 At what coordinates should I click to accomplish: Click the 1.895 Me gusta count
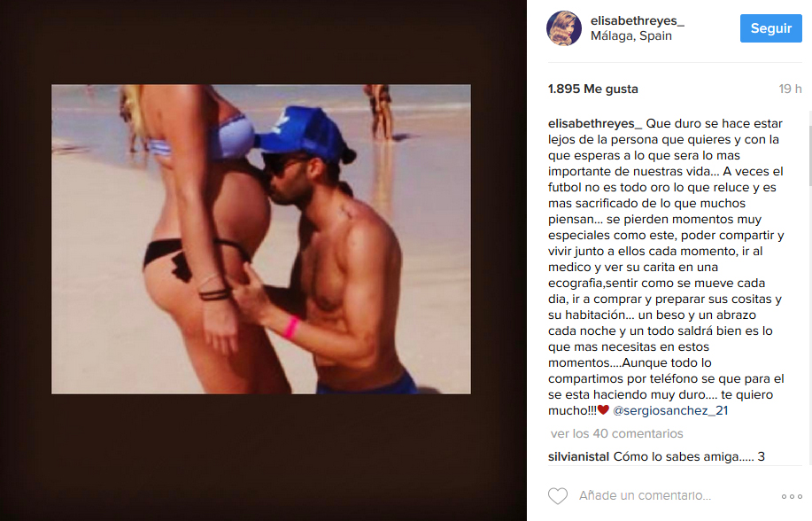(593, 89)
